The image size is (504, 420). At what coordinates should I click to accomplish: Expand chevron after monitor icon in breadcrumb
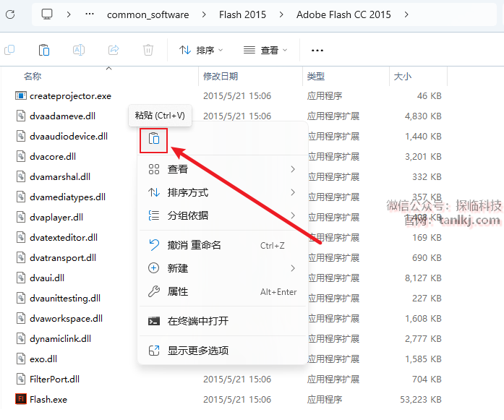tap(69, 14)
